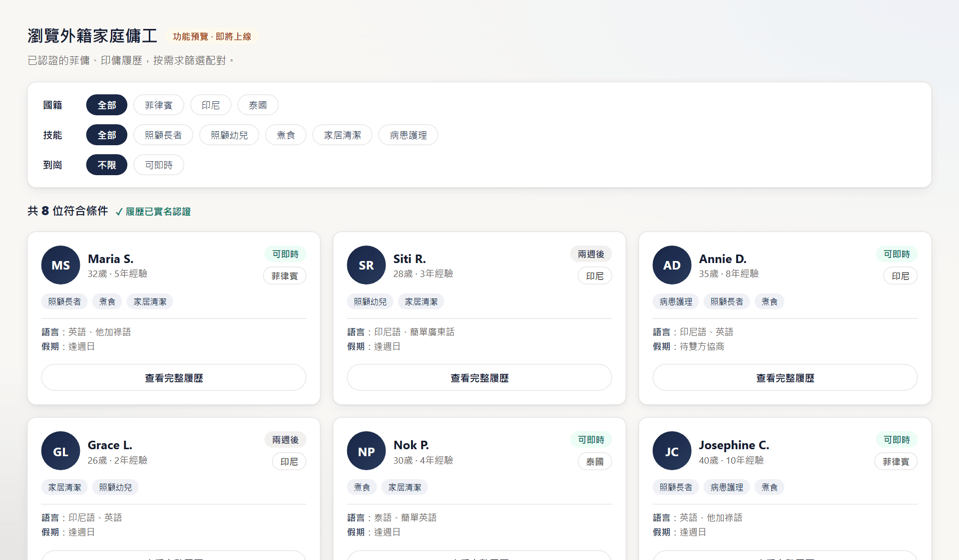Filter skills by 照顧幼兒

229,135
